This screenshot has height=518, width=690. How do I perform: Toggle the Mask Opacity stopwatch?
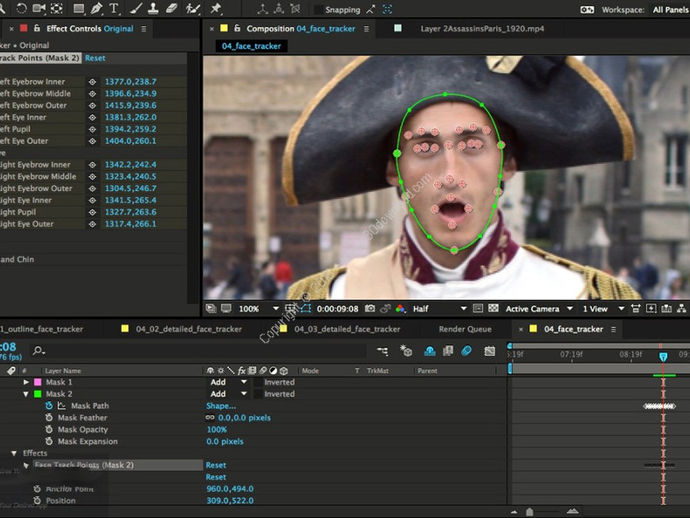(x=49, y=429)
